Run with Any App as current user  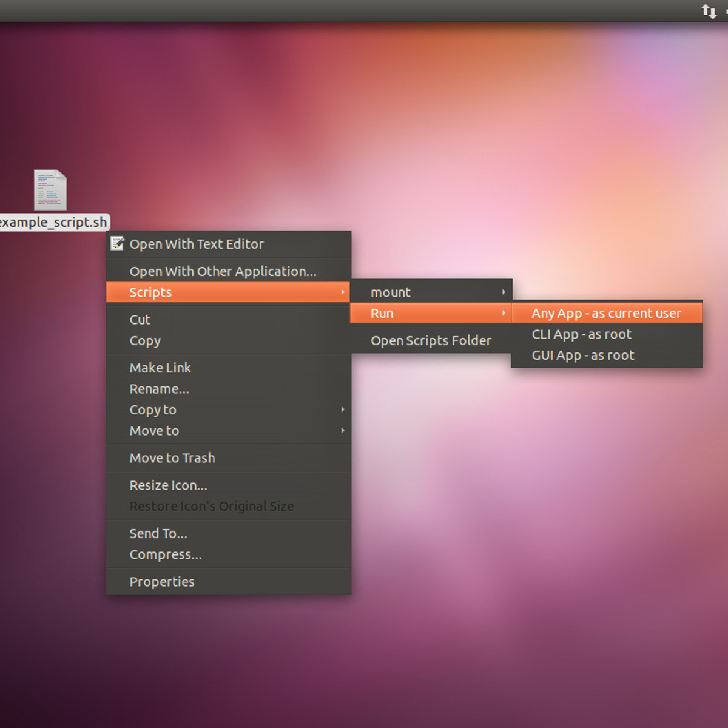606,314
